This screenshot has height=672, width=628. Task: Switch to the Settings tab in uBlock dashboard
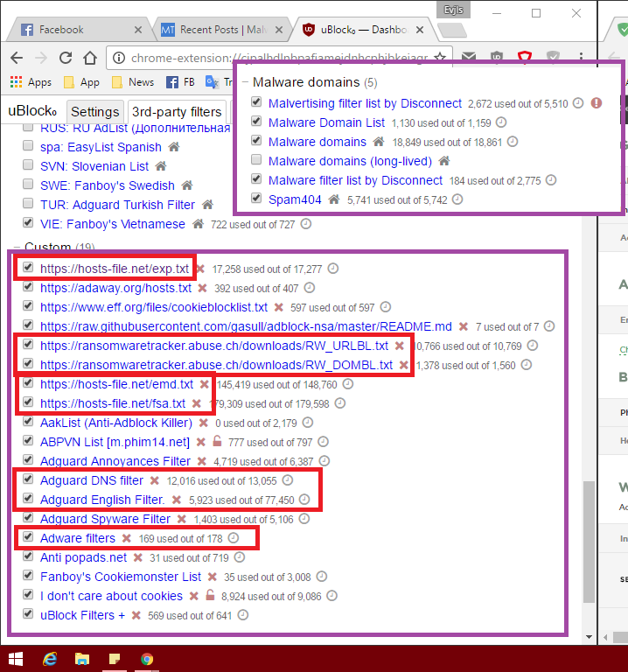click(x=95, y=112)
